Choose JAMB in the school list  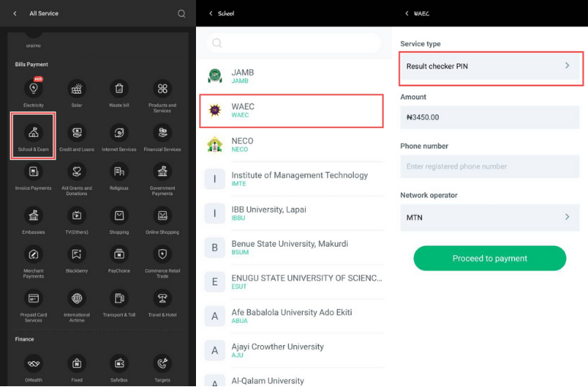coord(291,76)
